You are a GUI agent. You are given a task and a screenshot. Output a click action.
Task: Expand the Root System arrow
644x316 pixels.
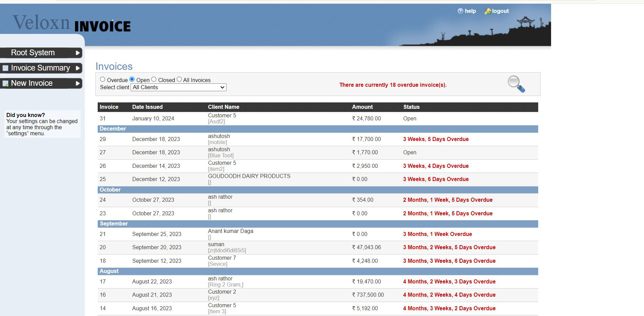pos(78,53)
